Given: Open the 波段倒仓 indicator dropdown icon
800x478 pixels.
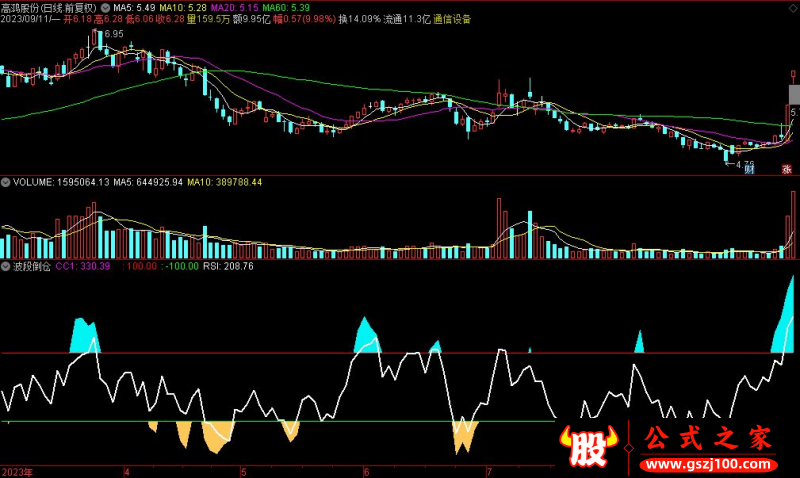Looking at the screenshot, I should pyautogui.click(x=6, y=266).
